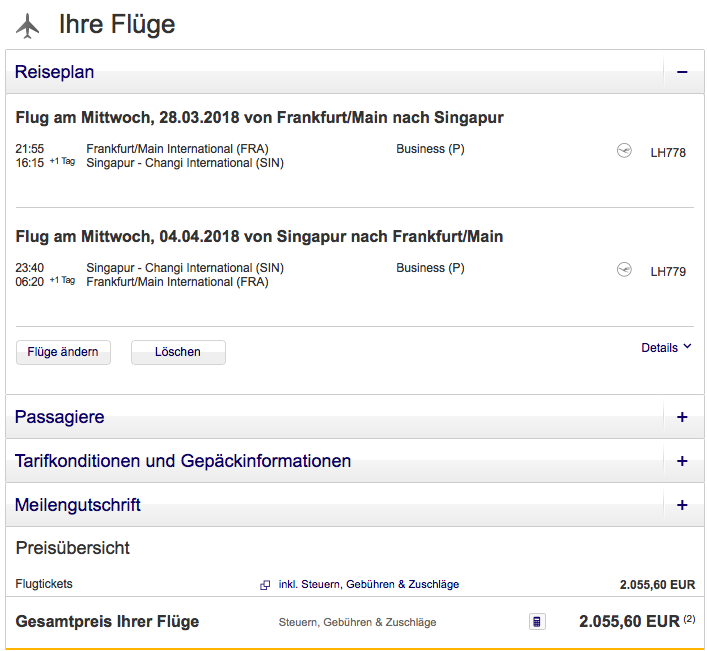This screenshot has height=651, width=707.
Task: Select the Meilengutschrift section title
Action: tap(77, 505)
